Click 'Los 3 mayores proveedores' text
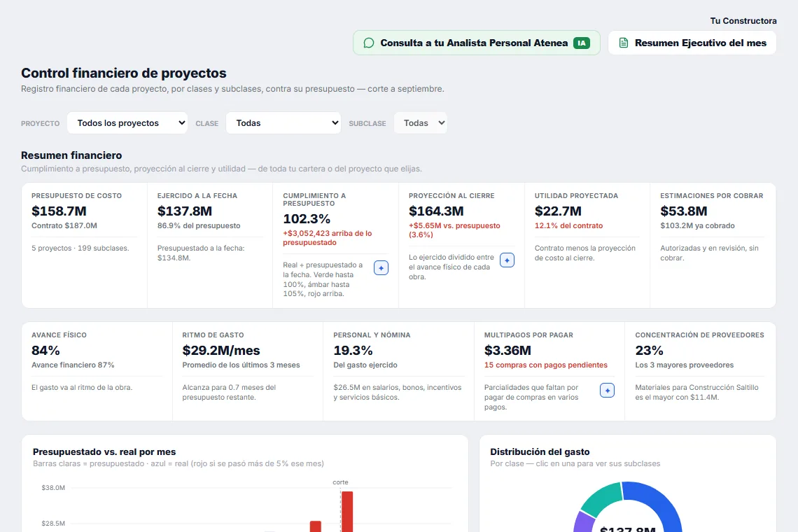798x532 pixels. [685, 365]
